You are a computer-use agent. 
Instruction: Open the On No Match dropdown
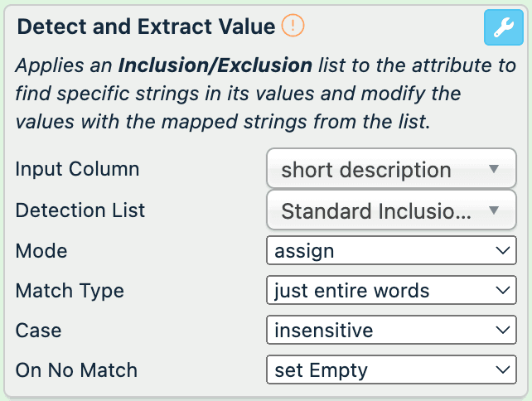point(391,370)
